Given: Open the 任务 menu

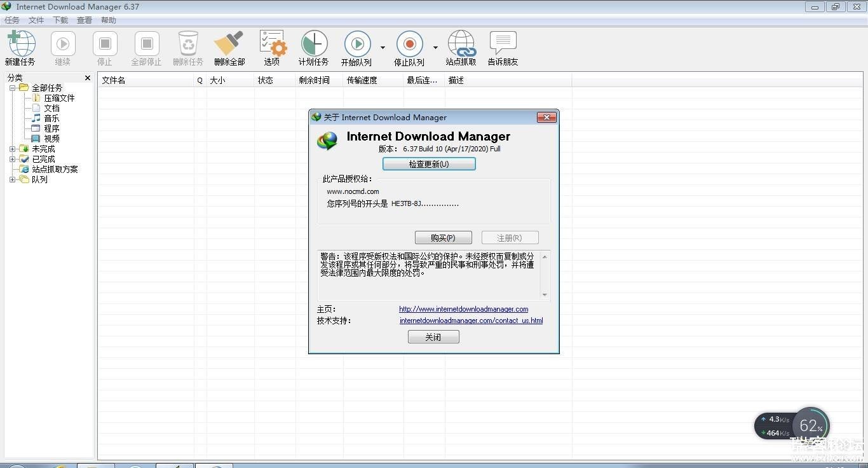Looking at the screenshot, I should [x=12, y=20].
